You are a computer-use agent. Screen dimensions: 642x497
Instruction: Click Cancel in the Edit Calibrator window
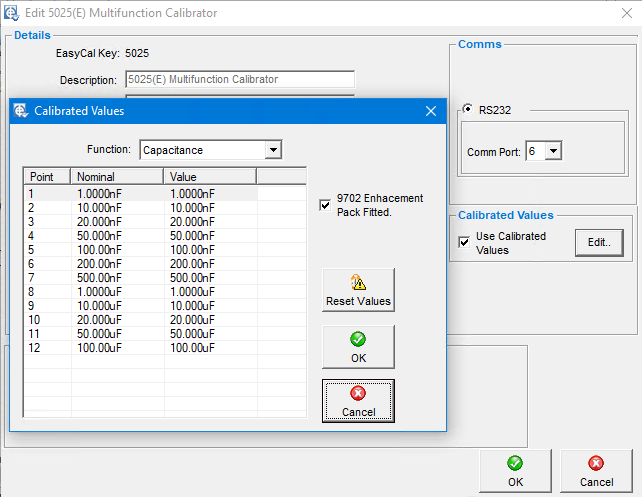coord(596,471)
